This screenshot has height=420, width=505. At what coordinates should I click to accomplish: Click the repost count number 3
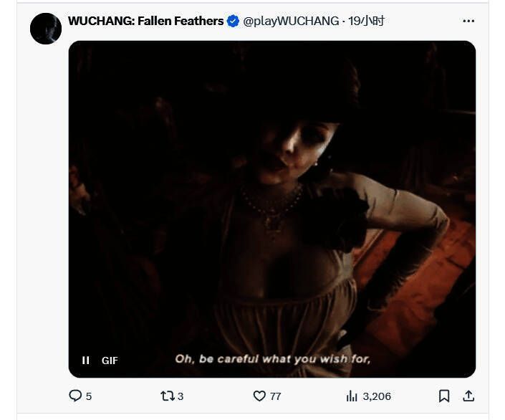click(181, 396)
